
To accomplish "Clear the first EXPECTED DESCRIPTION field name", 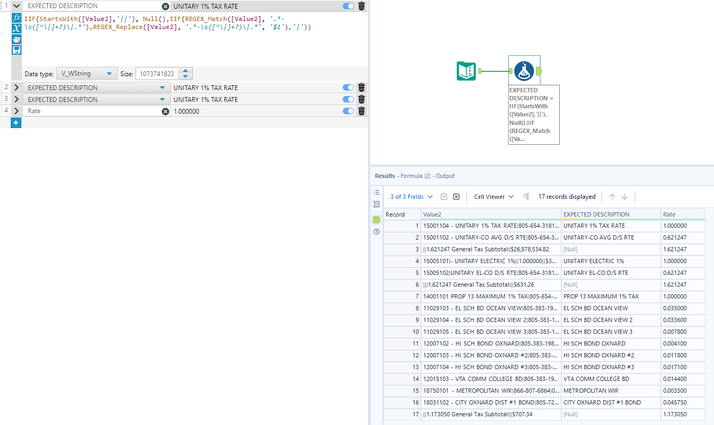I will pyautogui.click(x=165, y=6).
